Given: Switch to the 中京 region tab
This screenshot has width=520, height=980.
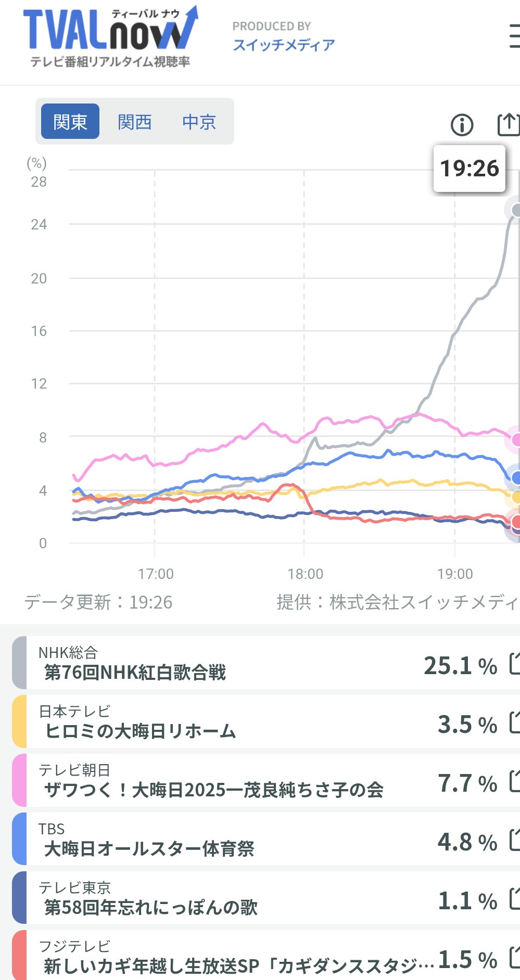Looking at the screenshot, I should [x=199, y=122].
